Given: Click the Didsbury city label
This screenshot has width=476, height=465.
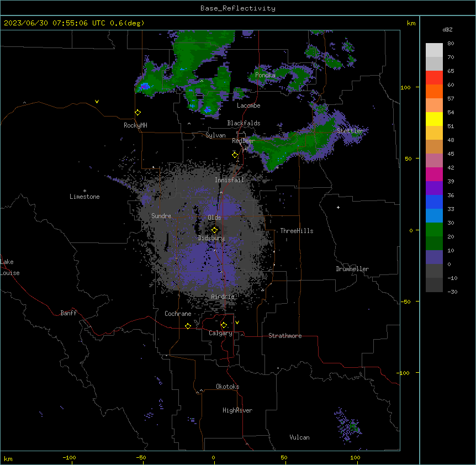Looking at the screenshot, I should click(211, 238).
